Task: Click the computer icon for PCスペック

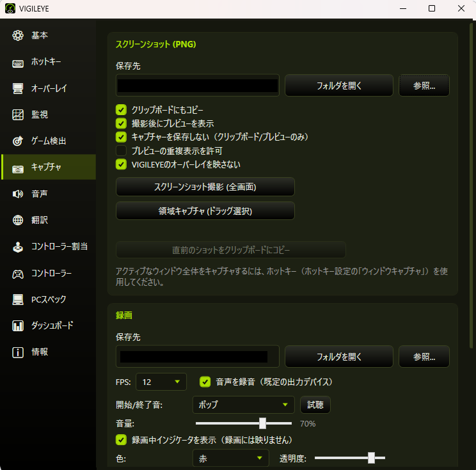Action: point(18,299)
